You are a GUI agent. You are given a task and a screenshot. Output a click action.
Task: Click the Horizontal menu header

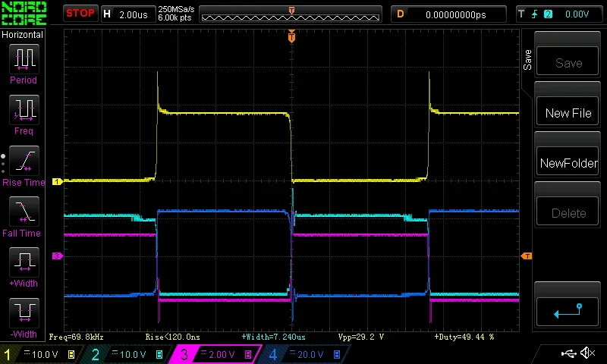[23, 35]
